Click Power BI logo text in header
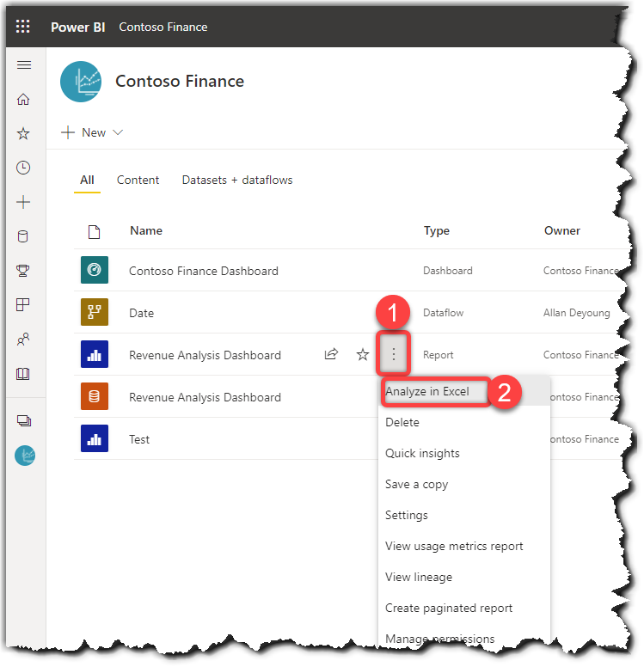 pyautogui.click(x=78, y=28)
